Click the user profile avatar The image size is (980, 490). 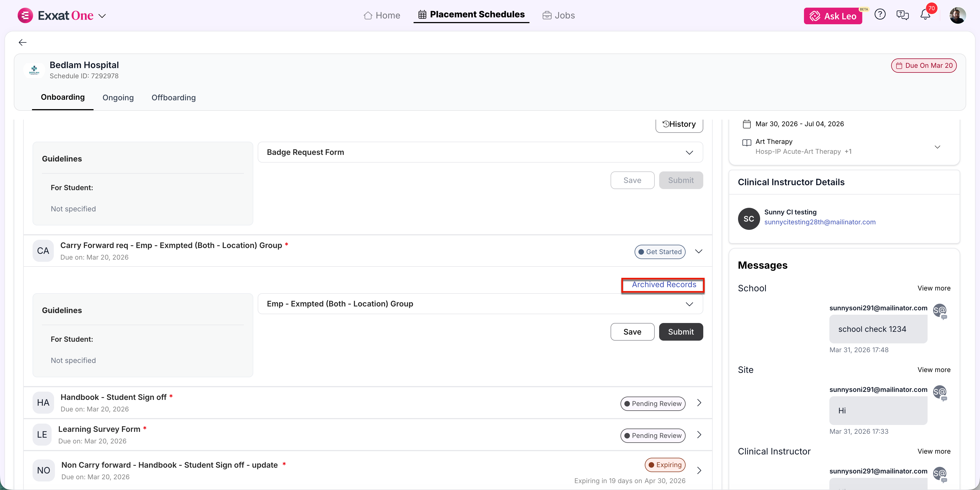tap(957, 15)
